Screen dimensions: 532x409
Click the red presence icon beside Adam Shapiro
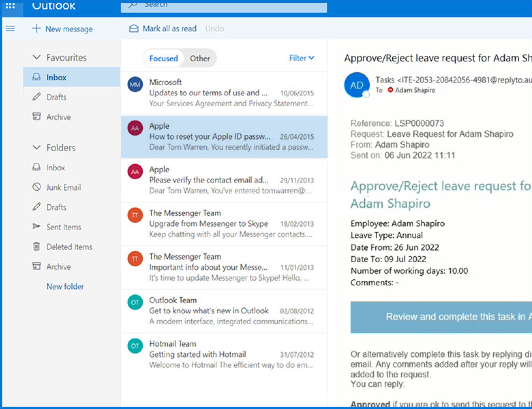pos(390,90)
